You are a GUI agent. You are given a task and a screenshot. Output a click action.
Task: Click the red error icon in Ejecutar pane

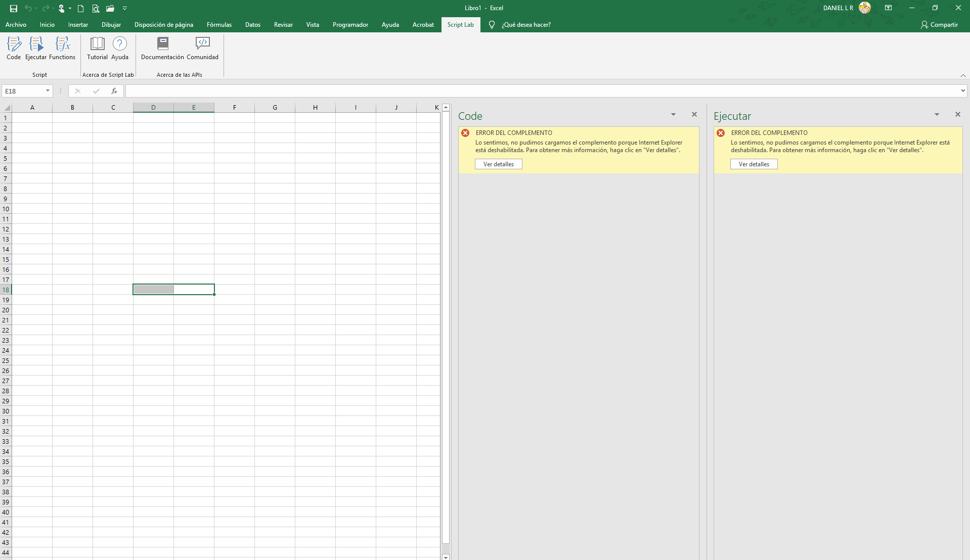[x=721, y=133]
